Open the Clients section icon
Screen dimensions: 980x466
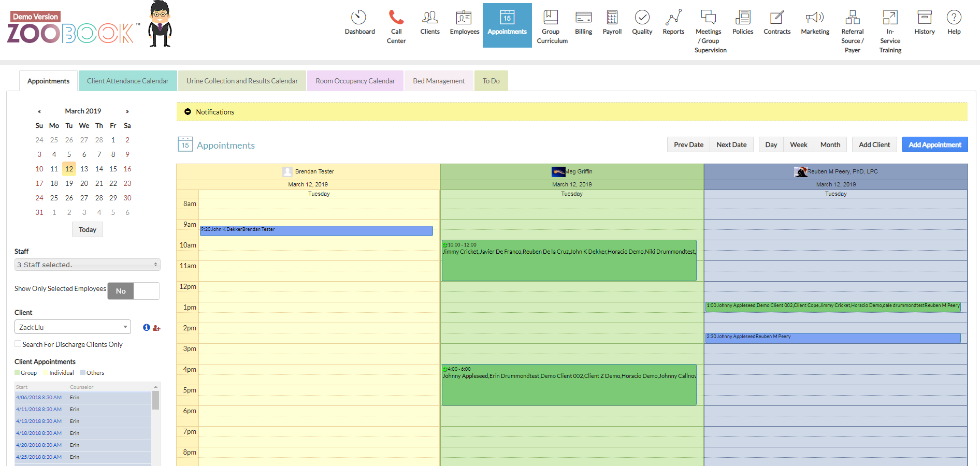pyautogui.click(x=430, y=18)
